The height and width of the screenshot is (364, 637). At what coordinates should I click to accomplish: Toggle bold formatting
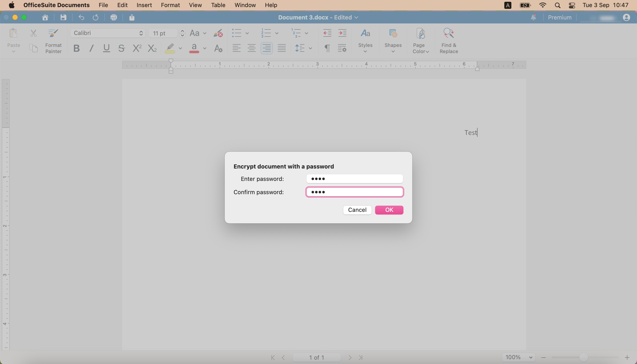[77, 48]
